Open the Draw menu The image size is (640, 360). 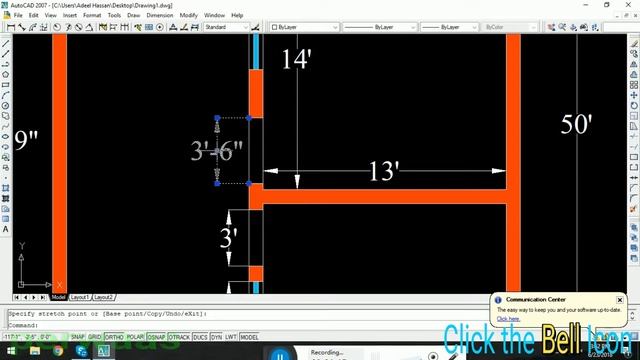[x=133, y=15]
